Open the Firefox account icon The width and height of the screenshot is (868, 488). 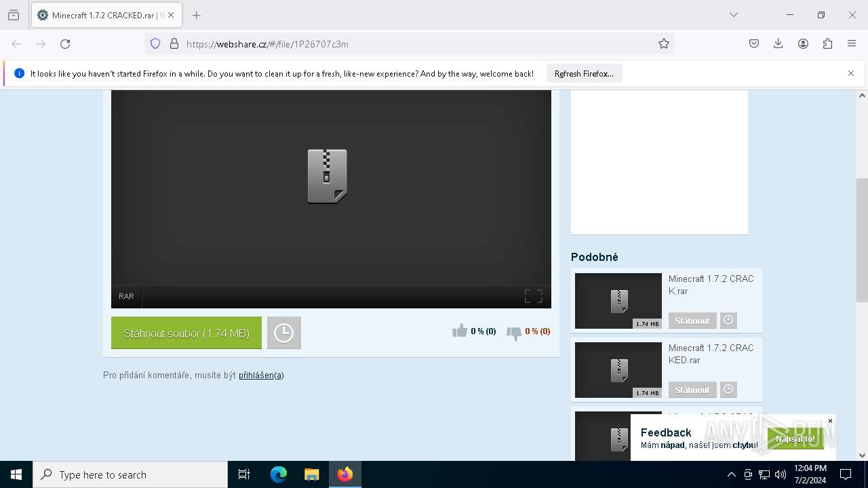[x=803, y=44]
